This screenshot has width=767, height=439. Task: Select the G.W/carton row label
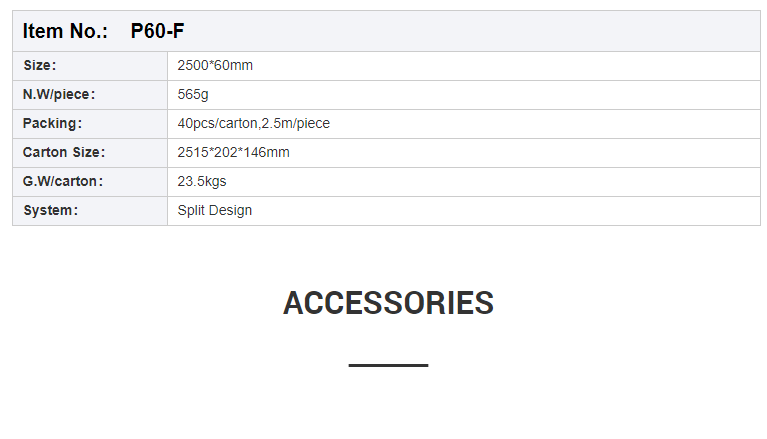[x=63, y=181]
